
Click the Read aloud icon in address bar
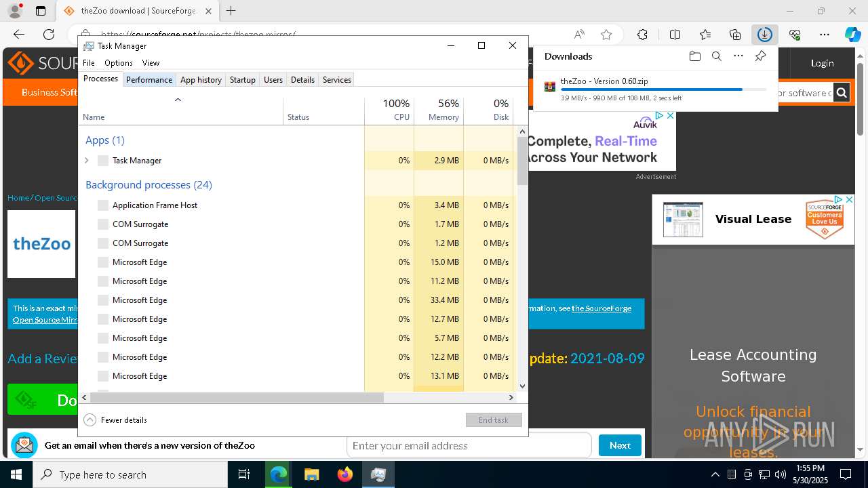click(x=579, y=35)
